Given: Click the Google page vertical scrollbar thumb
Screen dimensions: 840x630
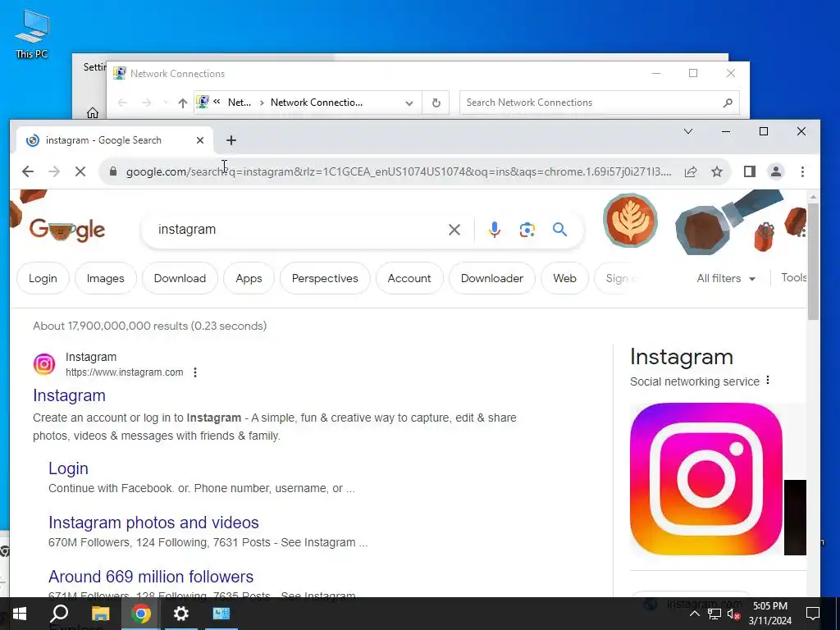Looking at the screenshot, I should pos(813,261).
